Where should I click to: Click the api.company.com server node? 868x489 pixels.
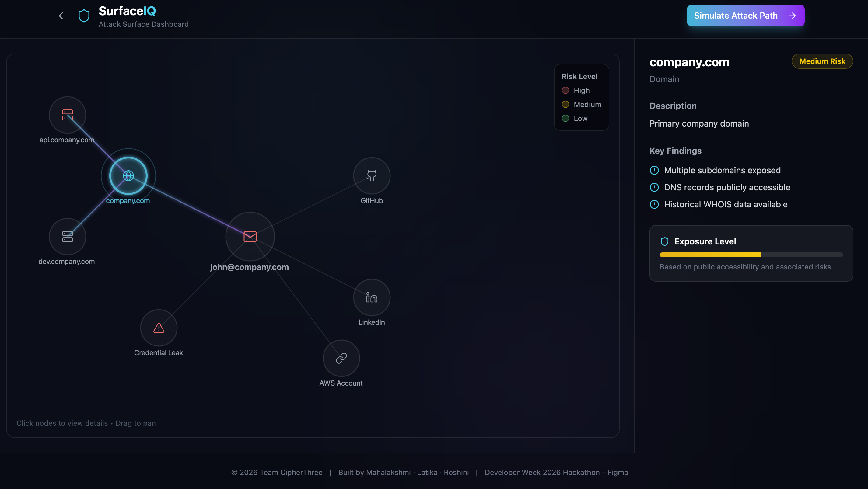(67, 115)
